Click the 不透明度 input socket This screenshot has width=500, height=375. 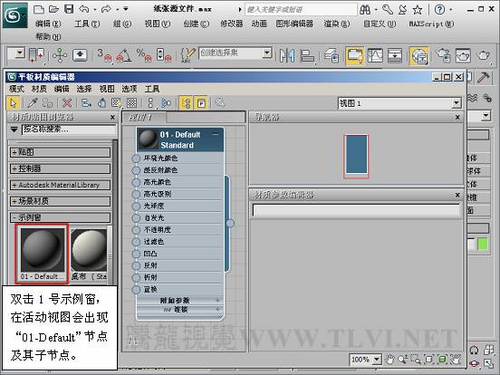tap(136, 230)
